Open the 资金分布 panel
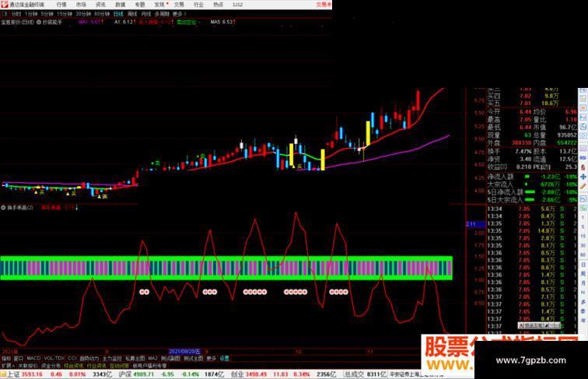The width and height of the screenshot is (588, 379). click(51, 366)
